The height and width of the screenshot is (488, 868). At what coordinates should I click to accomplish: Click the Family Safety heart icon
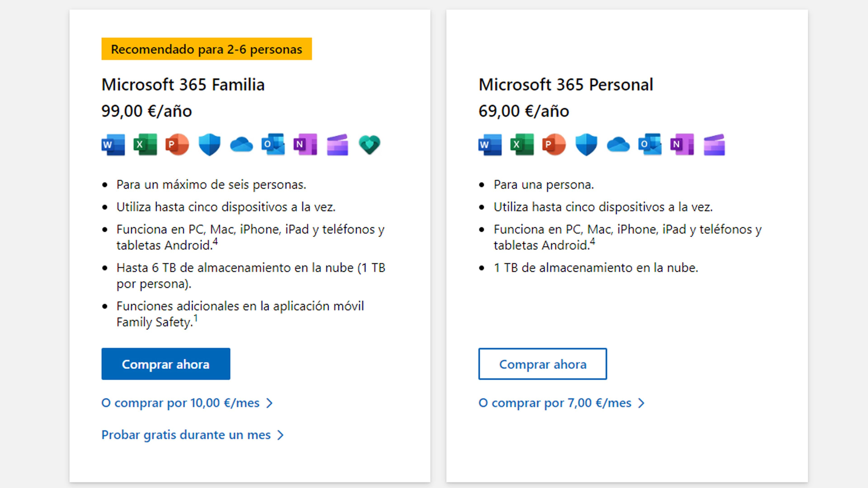tap(370, 145)
